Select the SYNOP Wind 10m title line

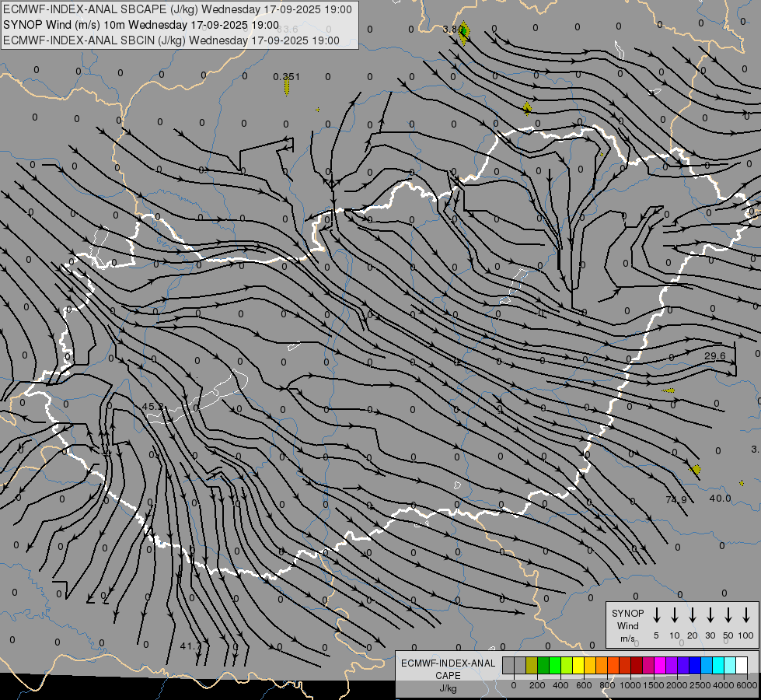tap(141, 25)
